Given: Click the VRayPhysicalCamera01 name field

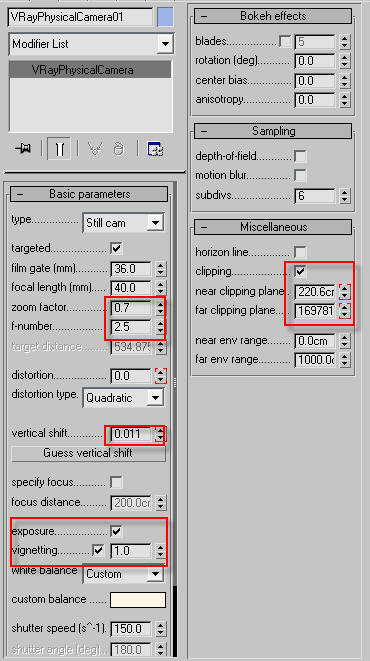Looking at the screenshot, I should coord(81,17).
